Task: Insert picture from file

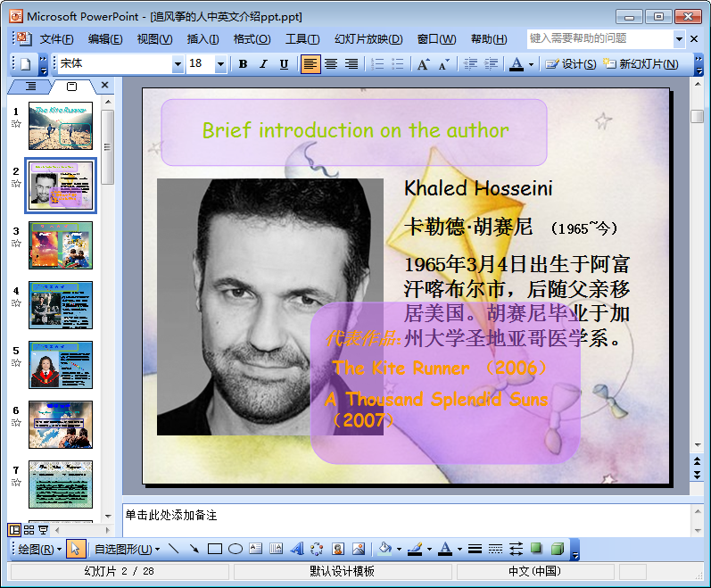Action: coord(359,549)
